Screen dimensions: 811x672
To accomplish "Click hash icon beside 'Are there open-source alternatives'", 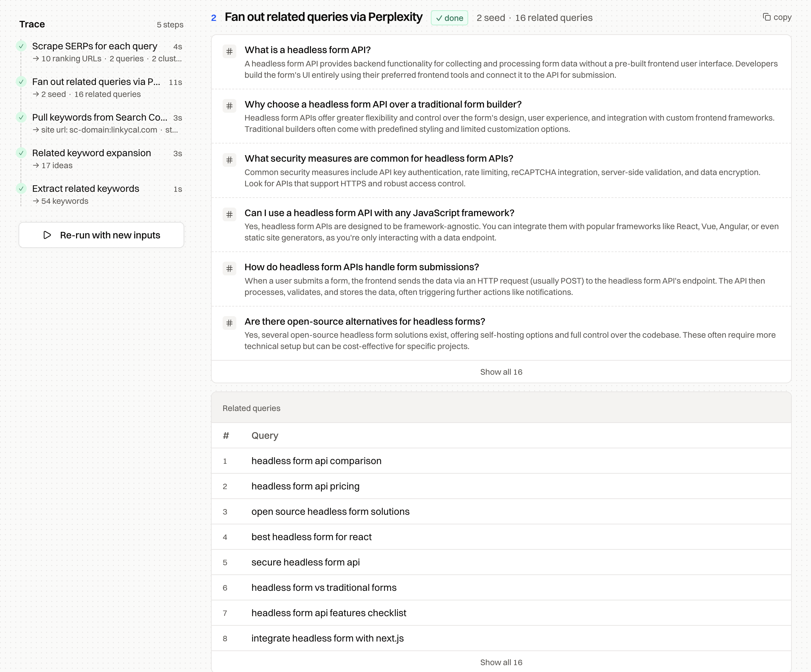I will [229, 323].
